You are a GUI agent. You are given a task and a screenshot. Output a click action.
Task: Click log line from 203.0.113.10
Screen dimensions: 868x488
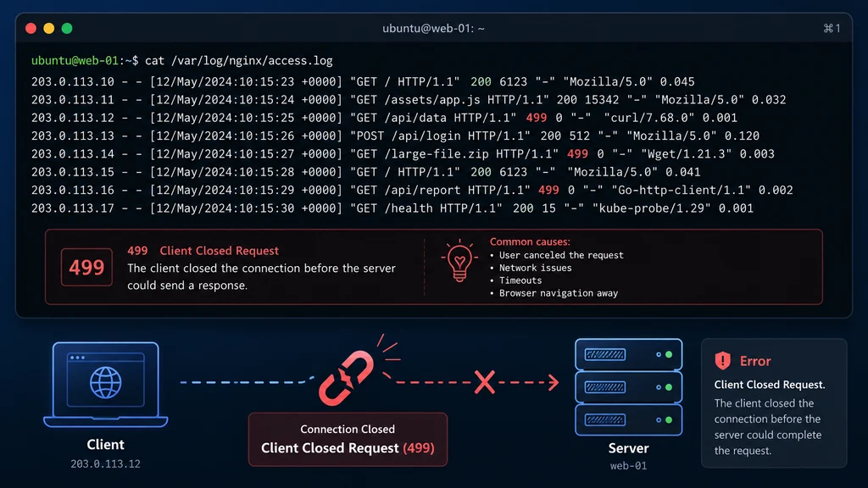[x=363, y=81]
